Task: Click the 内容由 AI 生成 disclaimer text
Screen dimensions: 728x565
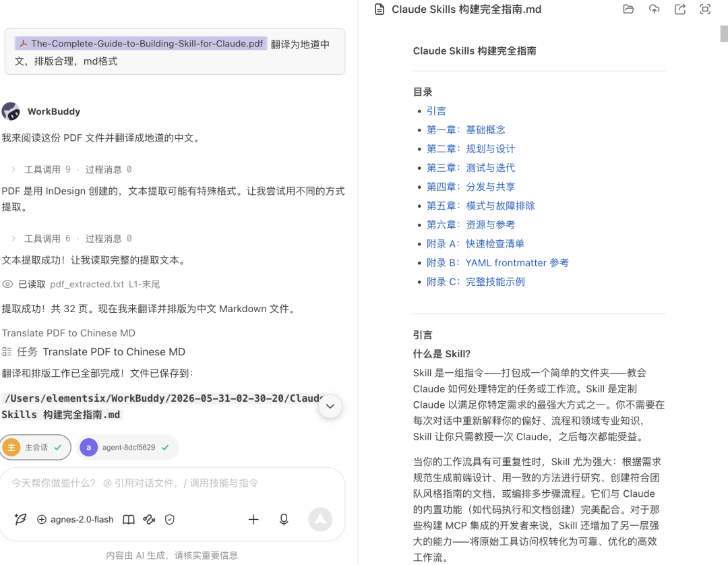Action: [x=172, y=556]
